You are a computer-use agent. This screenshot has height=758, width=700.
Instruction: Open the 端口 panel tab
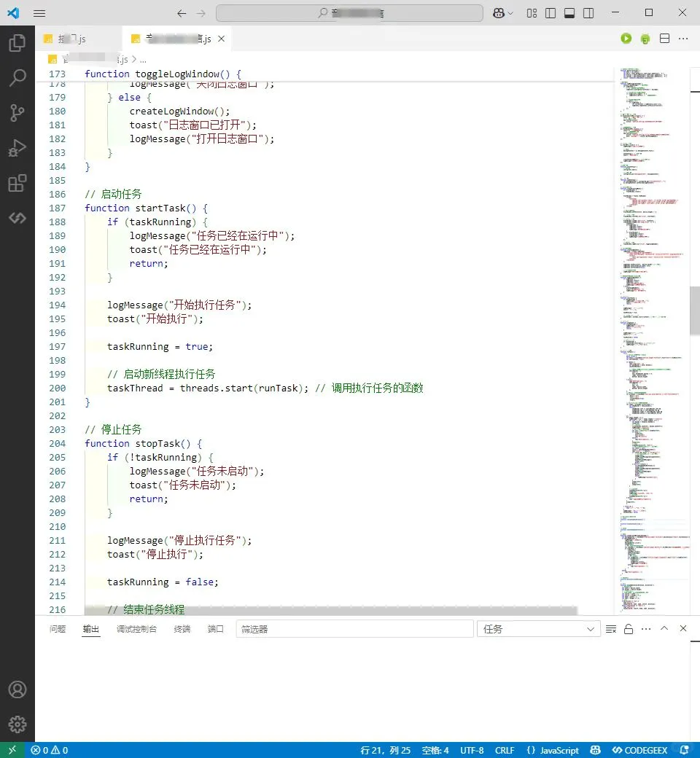click(x=215, y=628)
